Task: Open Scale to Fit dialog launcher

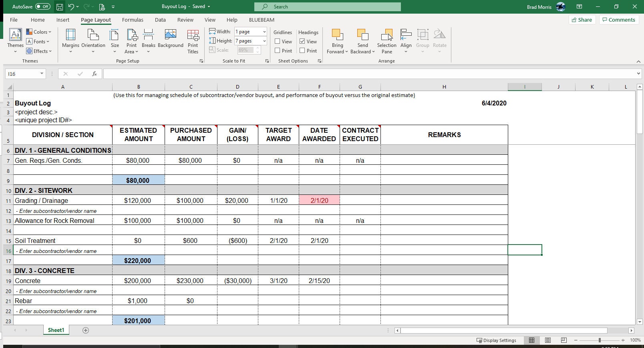Action: 267,61
